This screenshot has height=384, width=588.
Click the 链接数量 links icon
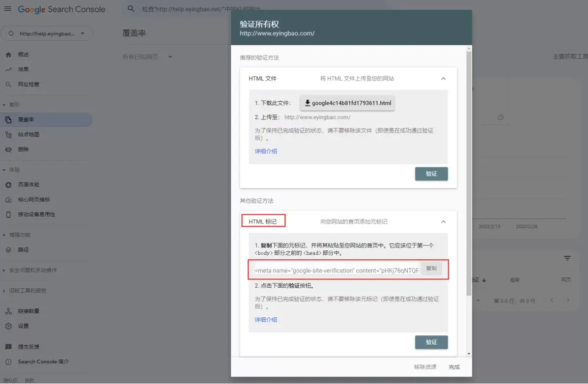(8, 311)
